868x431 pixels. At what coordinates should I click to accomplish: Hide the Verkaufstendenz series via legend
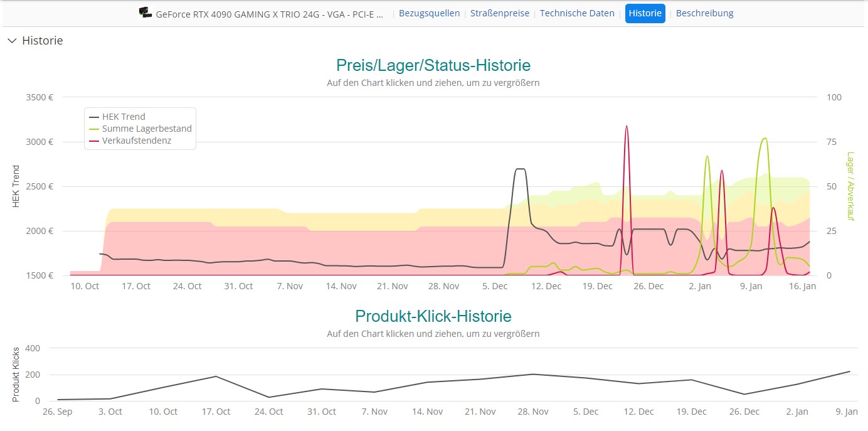(x=136, y=141)
